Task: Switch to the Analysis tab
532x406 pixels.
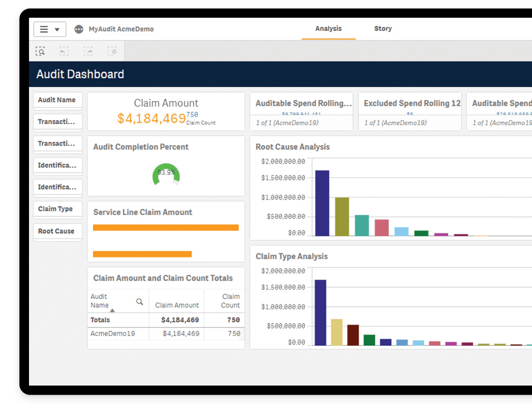Action: coord(328,29)
